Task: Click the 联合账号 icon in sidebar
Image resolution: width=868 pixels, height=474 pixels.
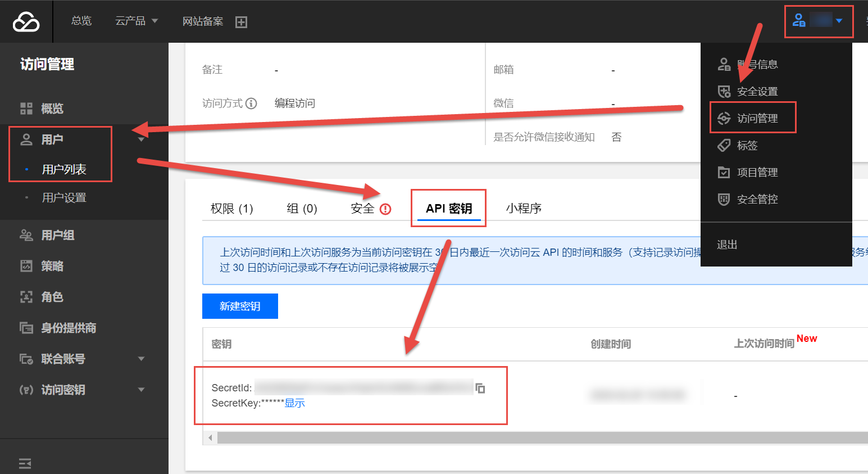Action: [x=26, y=359]
